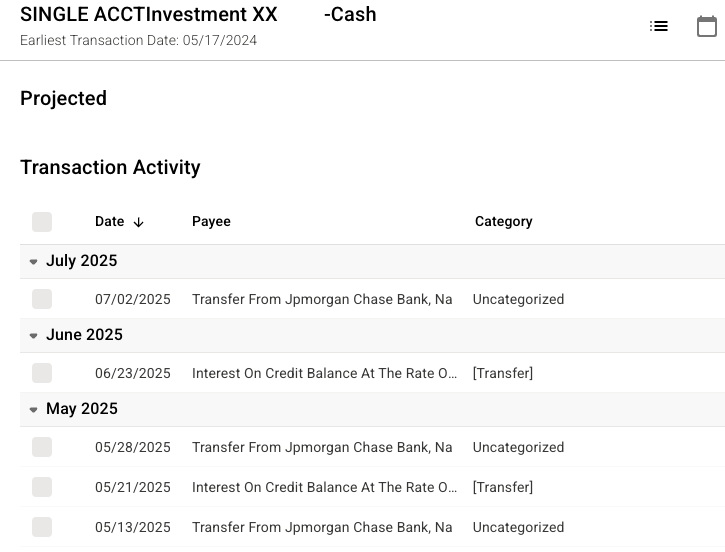Collapse the June 2025 group

tap(34, 336)
